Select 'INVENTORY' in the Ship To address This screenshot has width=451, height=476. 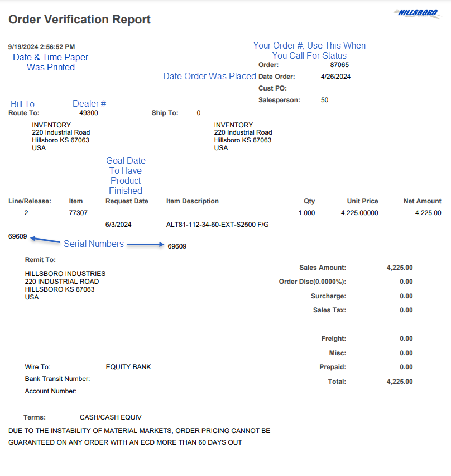point(233,125)
